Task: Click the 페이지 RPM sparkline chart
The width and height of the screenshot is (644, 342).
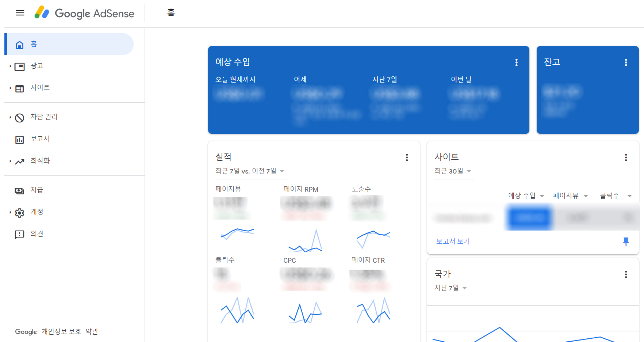Action: (305, 241)
